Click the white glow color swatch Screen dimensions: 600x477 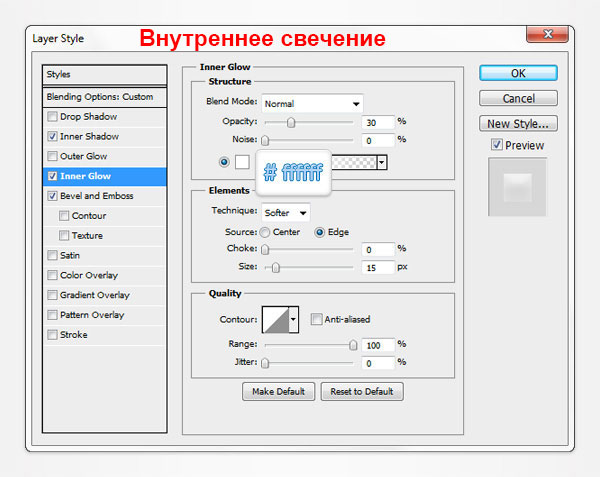(x=242, y=162)
